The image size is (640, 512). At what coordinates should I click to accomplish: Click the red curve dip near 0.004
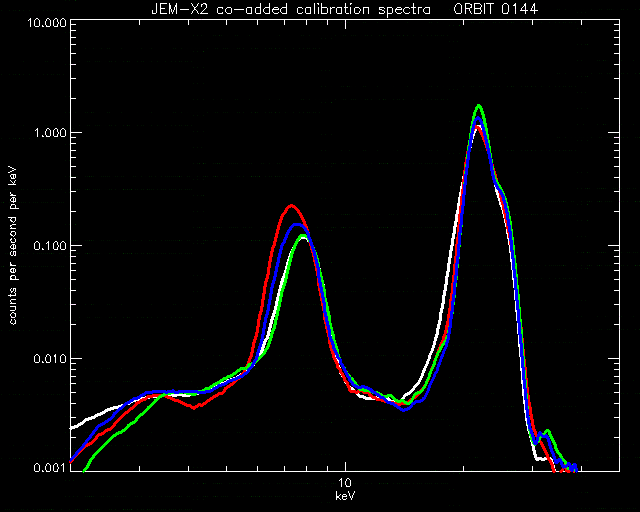point(195,407)
